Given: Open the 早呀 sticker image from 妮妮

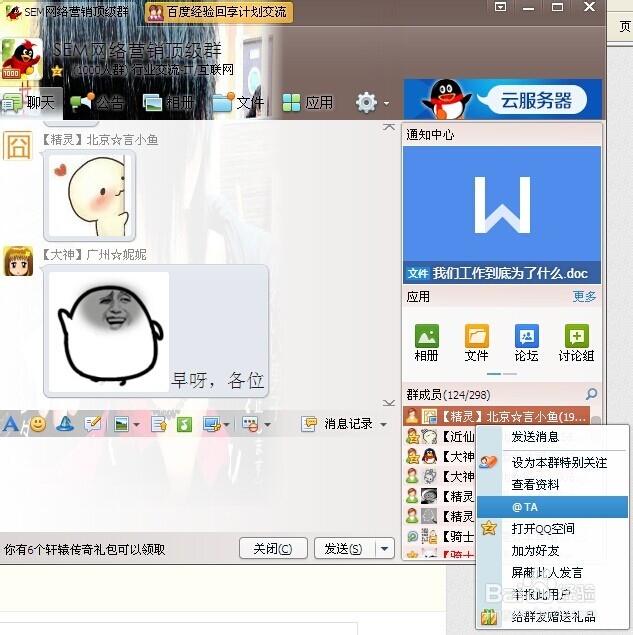Looking at the screenshot, I should tap(109, 332).
